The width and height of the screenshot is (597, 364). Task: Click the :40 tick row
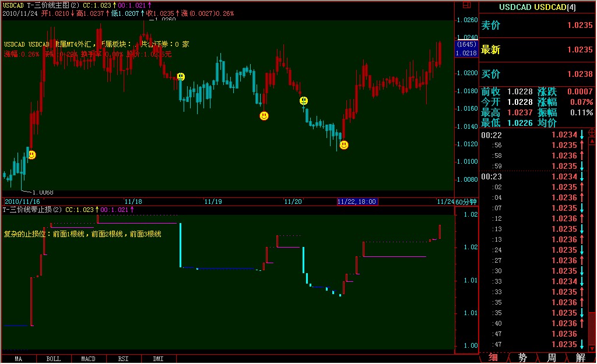point(533,324)
